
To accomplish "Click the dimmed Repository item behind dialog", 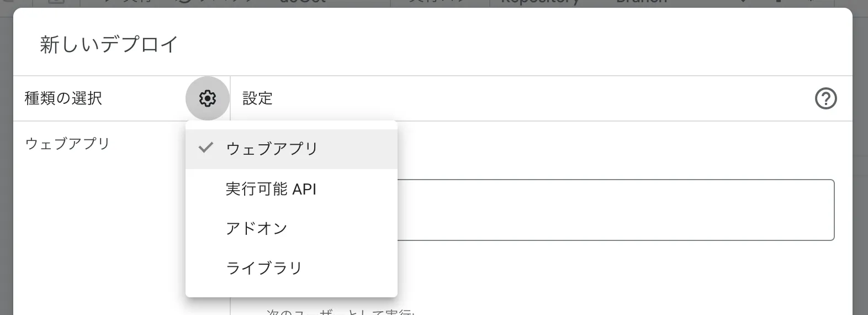I will point(539,3).
